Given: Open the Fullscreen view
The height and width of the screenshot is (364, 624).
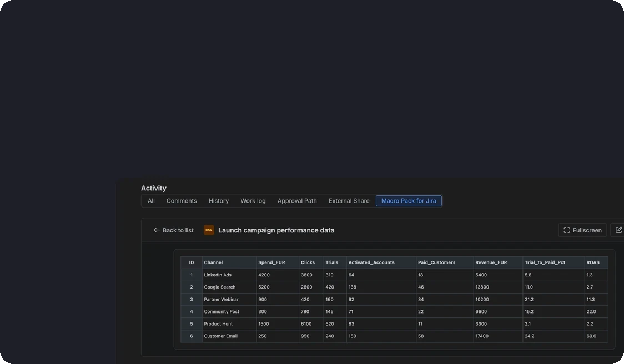Looking at the screenshot, I should pos(582,230).
